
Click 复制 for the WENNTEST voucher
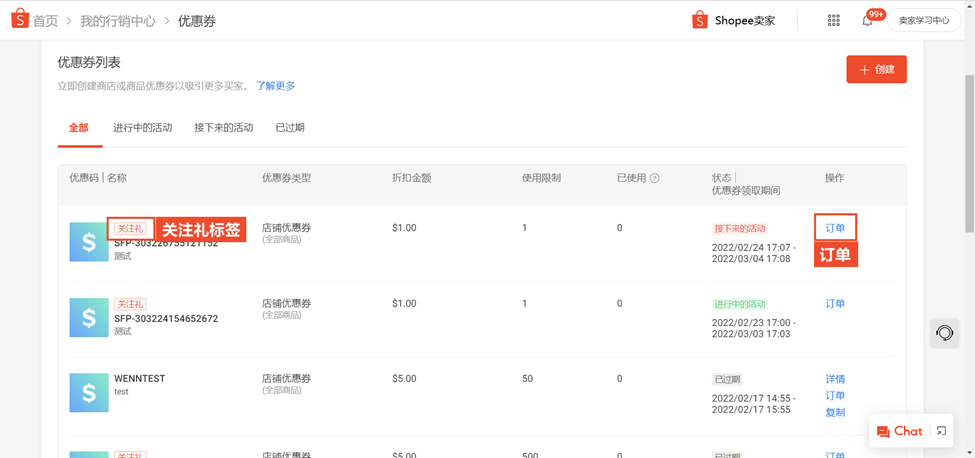[835, 412]
